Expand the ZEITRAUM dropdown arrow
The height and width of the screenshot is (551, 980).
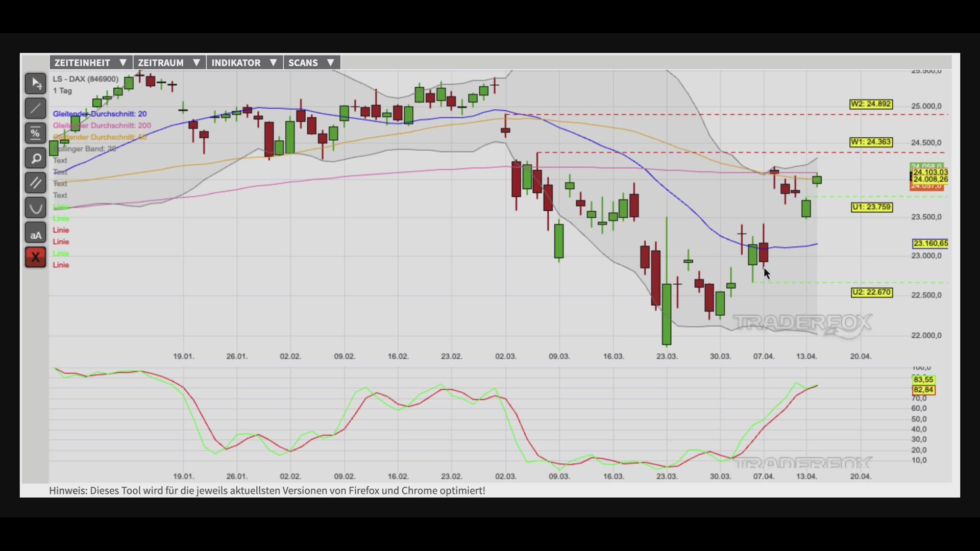[x=196, y=63]
